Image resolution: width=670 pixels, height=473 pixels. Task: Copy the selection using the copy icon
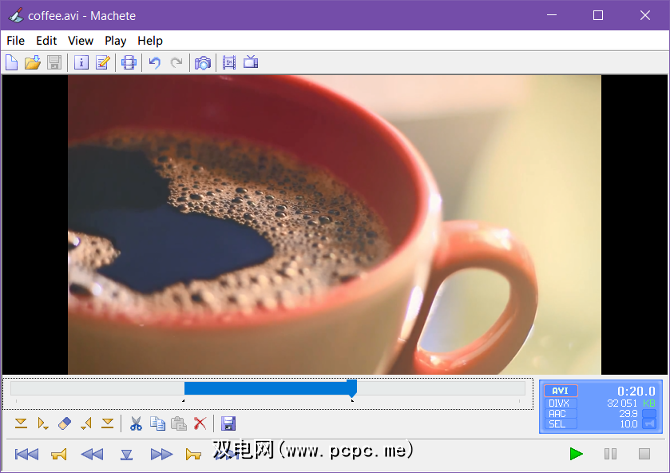(x=158, y=424)
